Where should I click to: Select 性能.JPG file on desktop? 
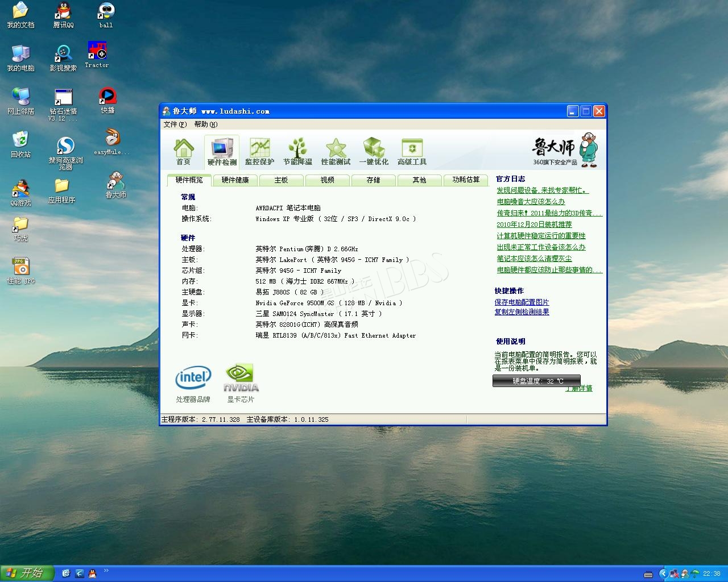coord(20,271)
